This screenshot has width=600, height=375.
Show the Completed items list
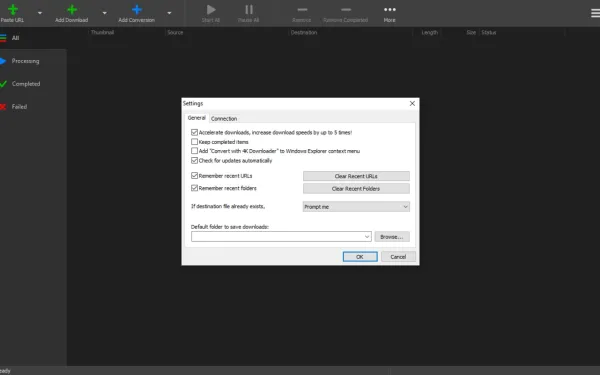click(x=26, y=84)
